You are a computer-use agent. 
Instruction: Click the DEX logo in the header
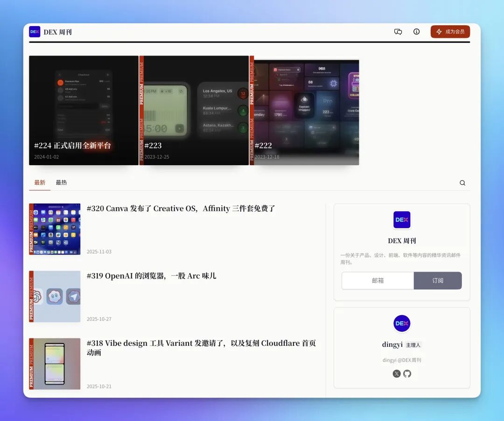click(x=35, y=32)
